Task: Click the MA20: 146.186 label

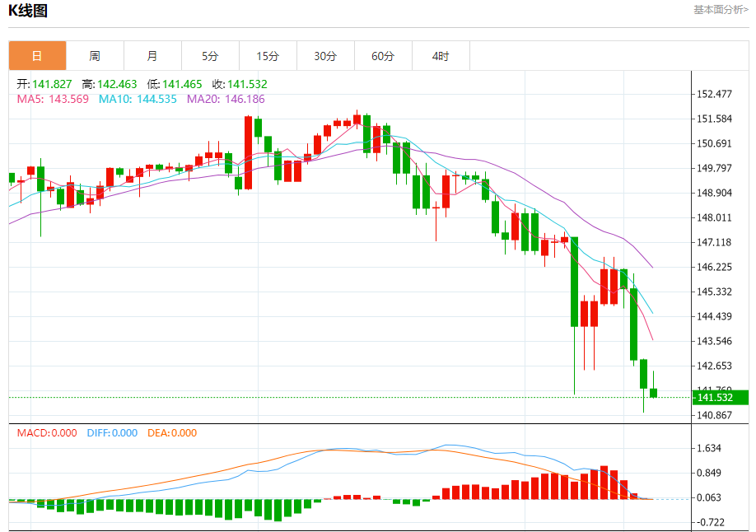Action: click(226, 100)
